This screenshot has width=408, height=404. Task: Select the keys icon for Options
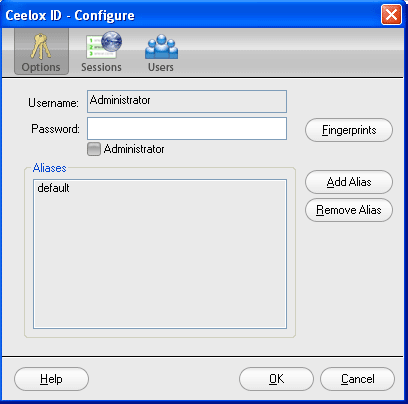click(41, 46)
